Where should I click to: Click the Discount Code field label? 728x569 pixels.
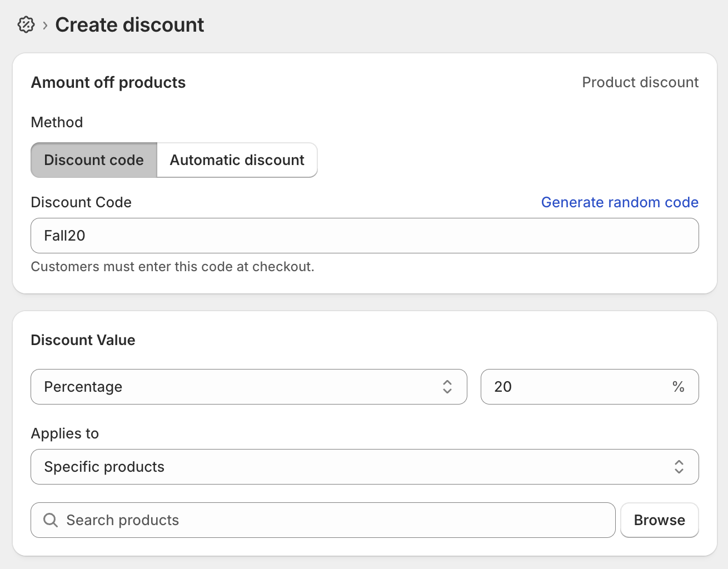(81, 202)
